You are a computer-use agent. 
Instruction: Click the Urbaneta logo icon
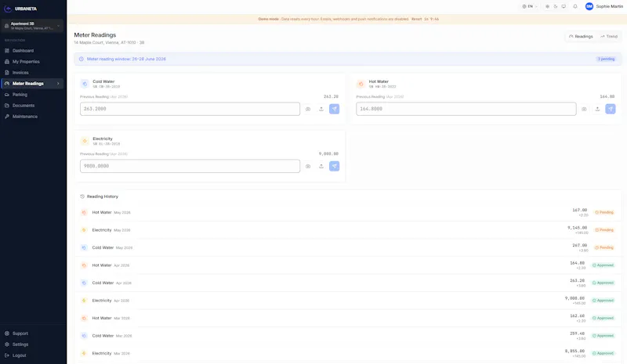pos(8,9)
